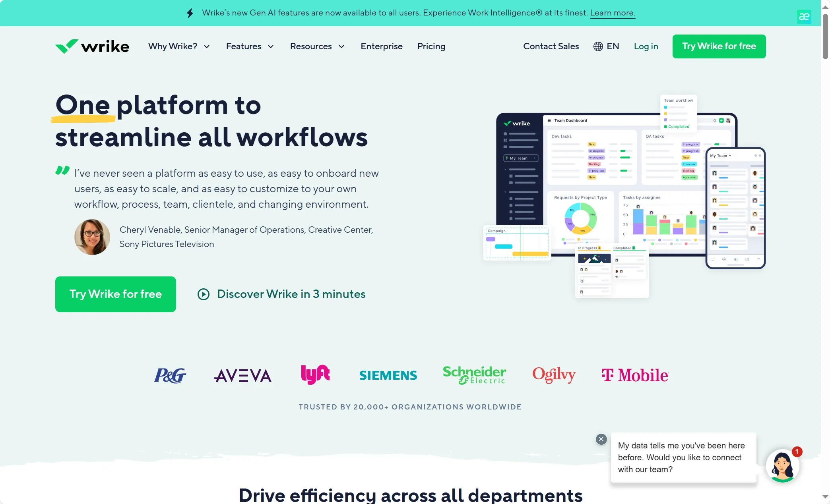Viewport: 830px width, 504px height.
Task: Click the close X on chat widget
Action: [x=601, y=439]
